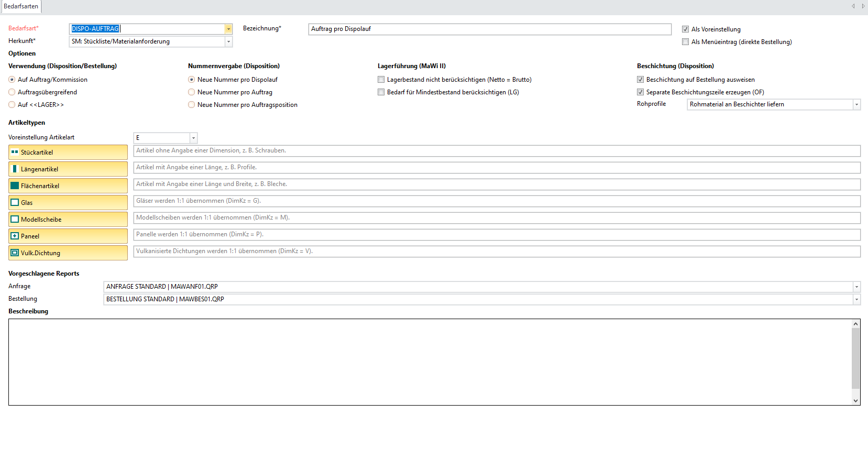Choose Neue Nummer pro Auftrag option
The width and height of the screenshot is (868, 469).
tap(192, 92)
